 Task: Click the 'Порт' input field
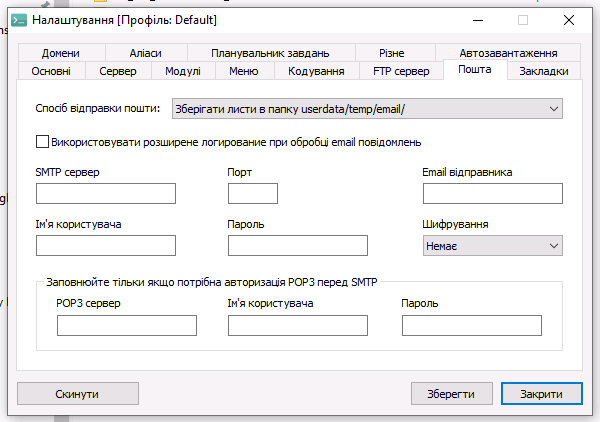click(252, 194)
